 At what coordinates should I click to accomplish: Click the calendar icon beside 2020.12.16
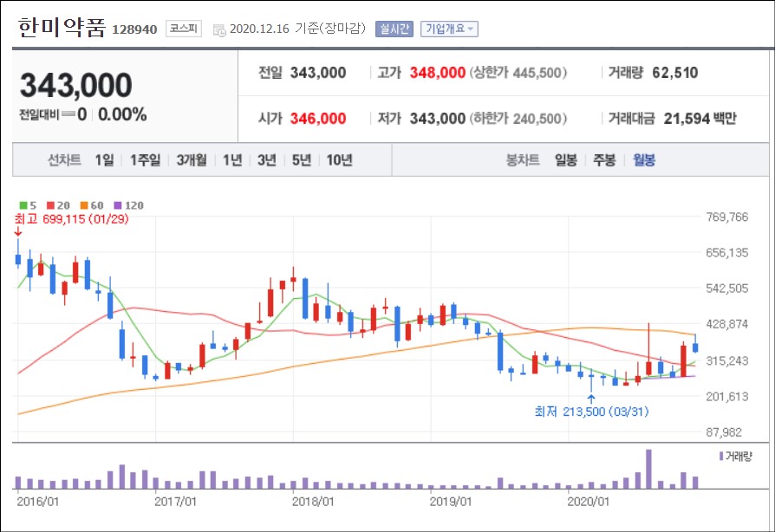219,30
